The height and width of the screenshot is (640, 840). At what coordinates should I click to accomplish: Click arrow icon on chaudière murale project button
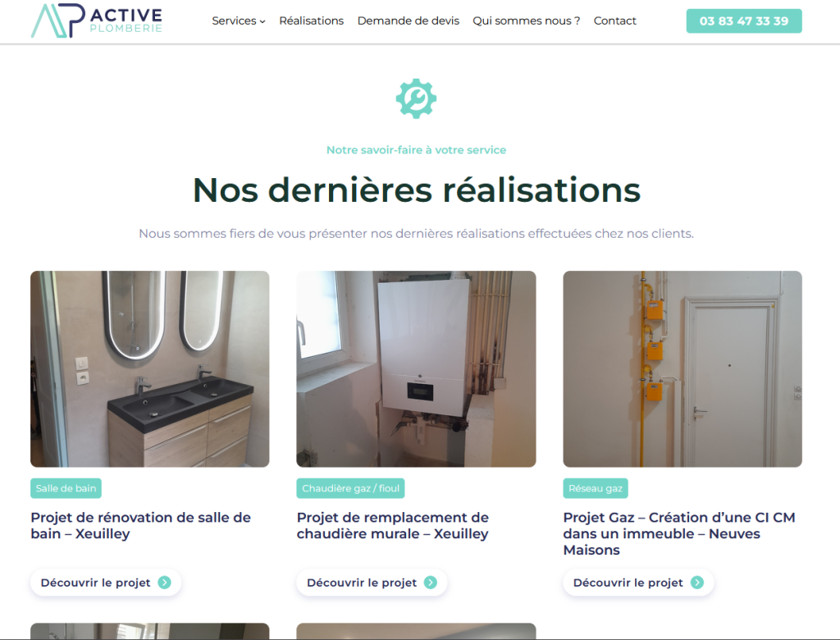(x=431, y=583)
